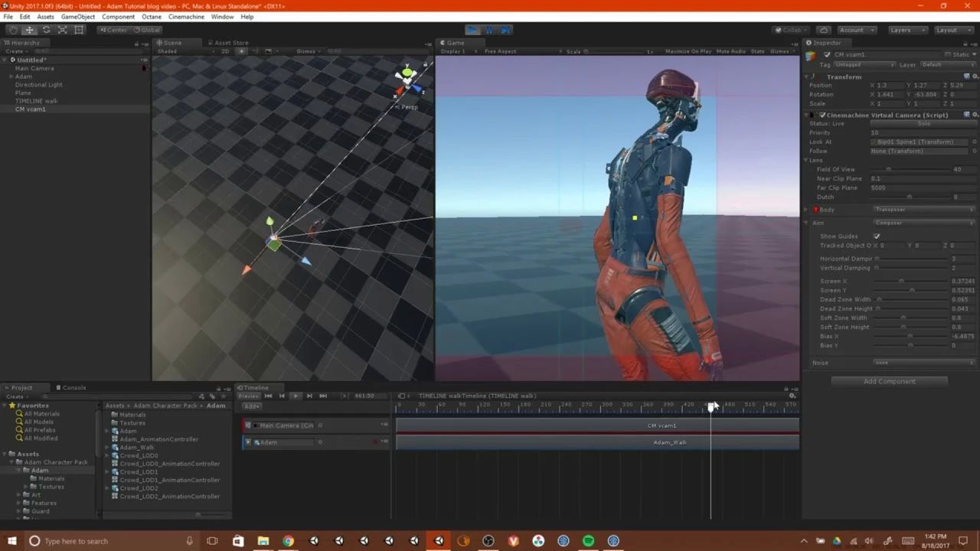
Task: Toggle Static checkbox
Action: [x=948, y=54]
